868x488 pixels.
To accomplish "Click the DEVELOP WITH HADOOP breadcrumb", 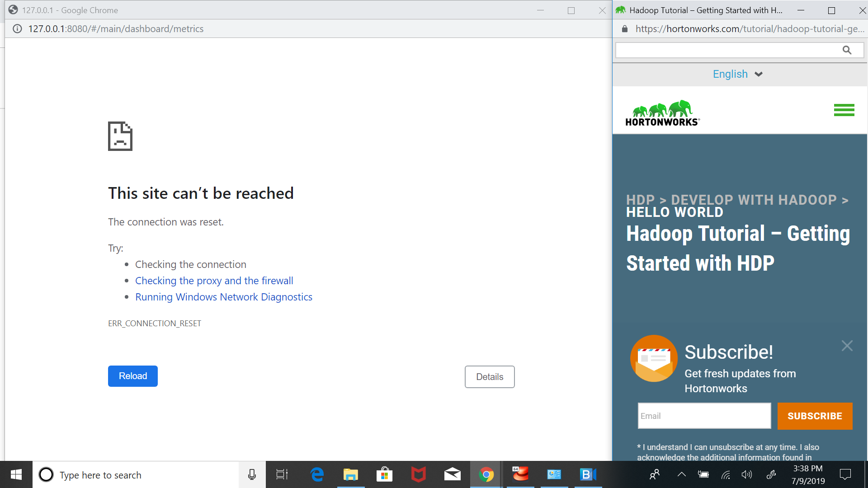I will tap(754, 200).
